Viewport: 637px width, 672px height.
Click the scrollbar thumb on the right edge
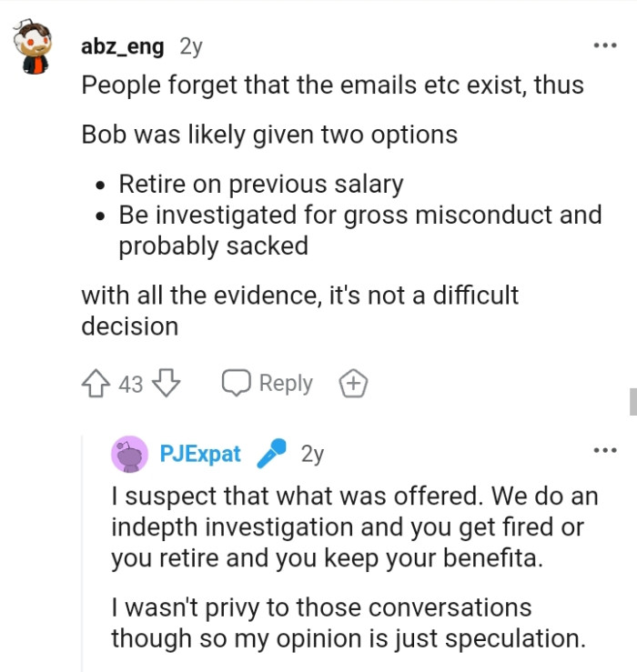click(632, 401)
